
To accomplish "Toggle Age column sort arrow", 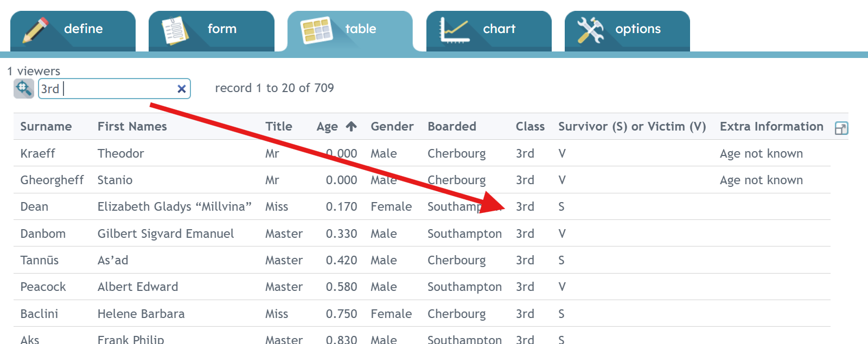I will [352, 126].
